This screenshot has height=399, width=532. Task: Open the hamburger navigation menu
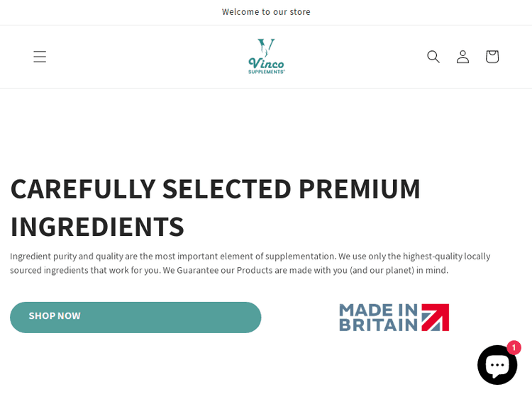point(40,57)
